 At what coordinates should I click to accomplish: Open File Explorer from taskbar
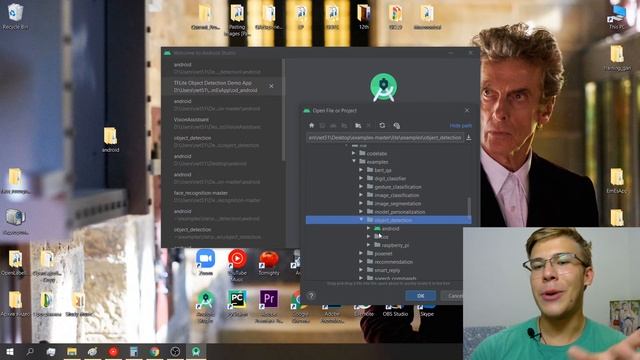tap(72, 351)
